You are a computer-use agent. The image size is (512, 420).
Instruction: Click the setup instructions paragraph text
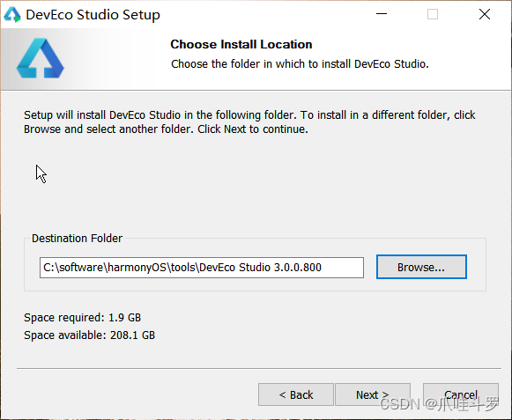pyautogui.click(x=249, y=122)
